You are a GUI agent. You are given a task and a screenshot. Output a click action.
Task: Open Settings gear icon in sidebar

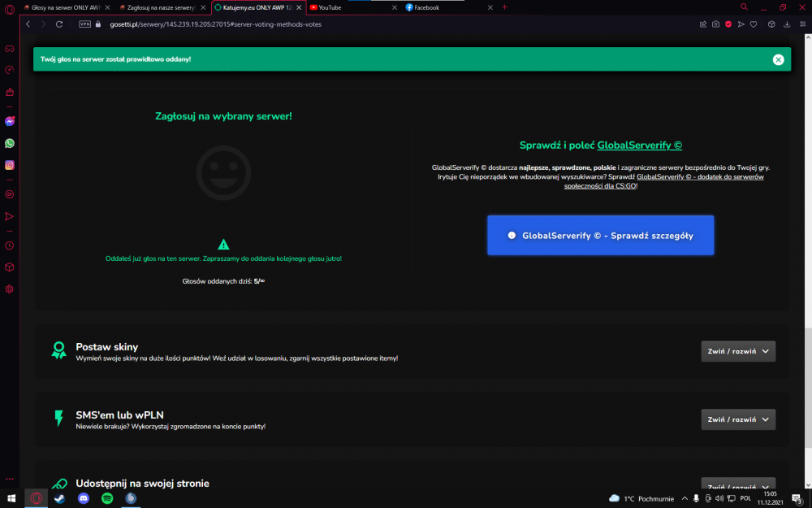click(9, 289)
